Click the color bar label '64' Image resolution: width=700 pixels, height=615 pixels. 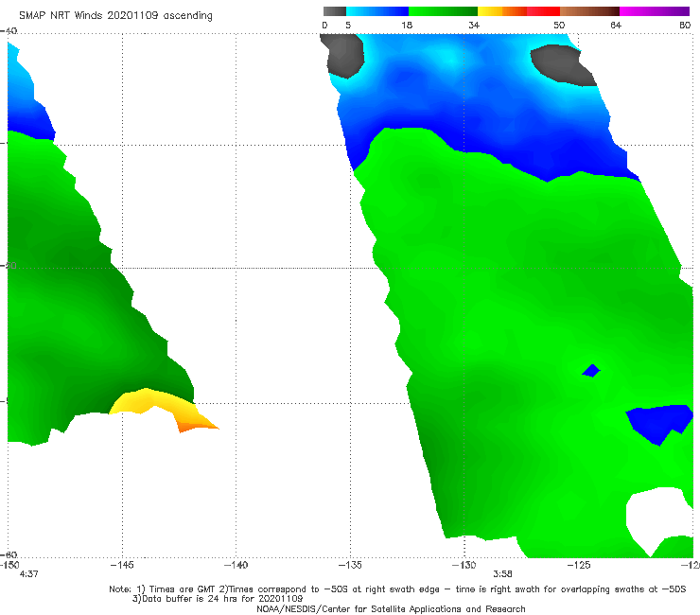click(616, 25)
